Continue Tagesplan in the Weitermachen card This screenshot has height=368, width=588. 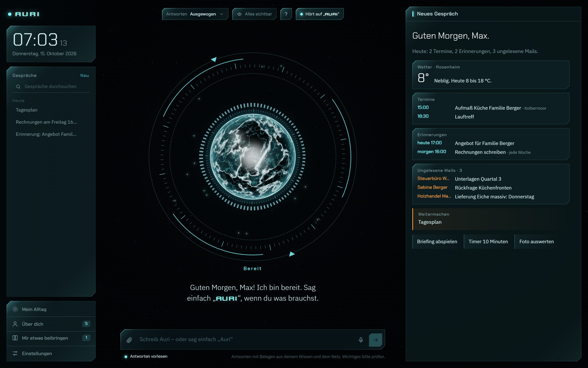(491, 219)
